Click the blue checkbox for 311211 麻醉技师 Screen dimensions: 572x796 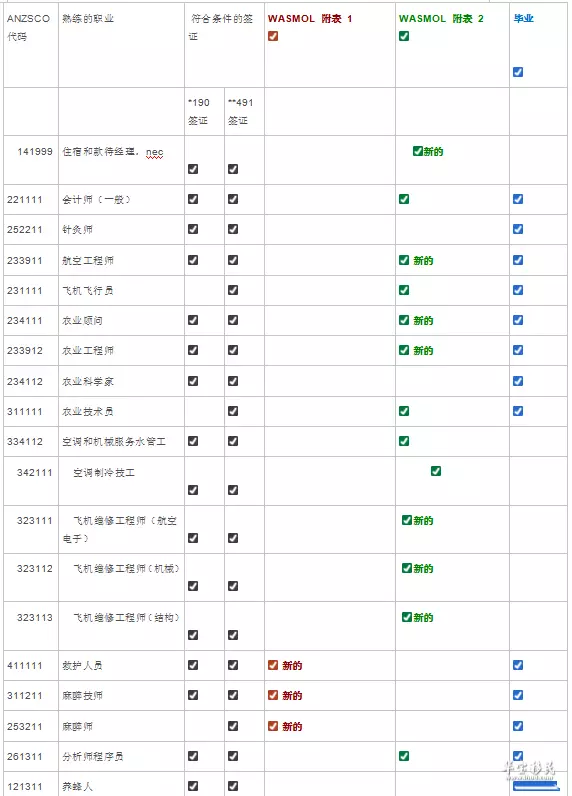tap(518, 695)
